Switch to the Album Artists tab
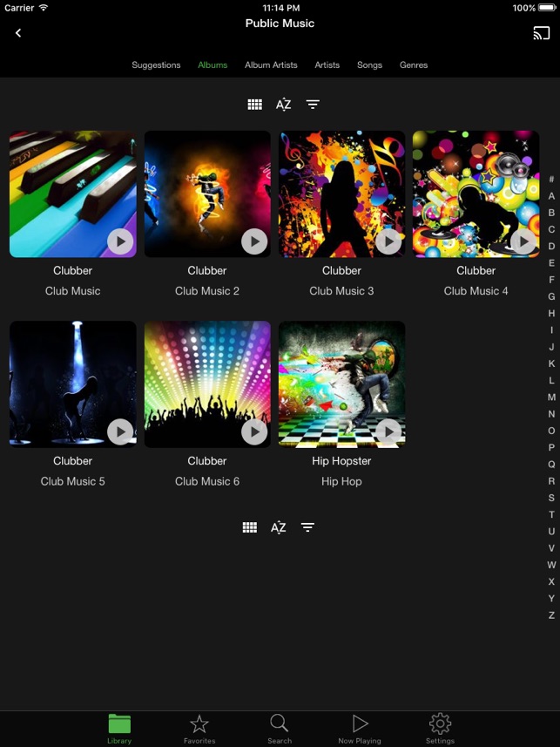The height and width of the screenshot is (747, 560). (x=271, y=65)
